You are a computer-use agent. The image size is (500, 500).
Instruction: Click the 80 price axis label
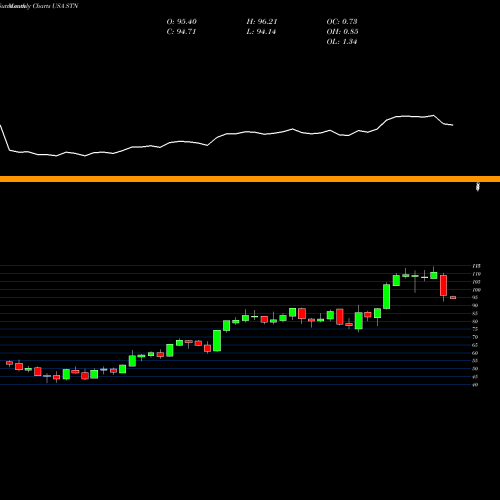pyautogui.click(x=475, y=321)
